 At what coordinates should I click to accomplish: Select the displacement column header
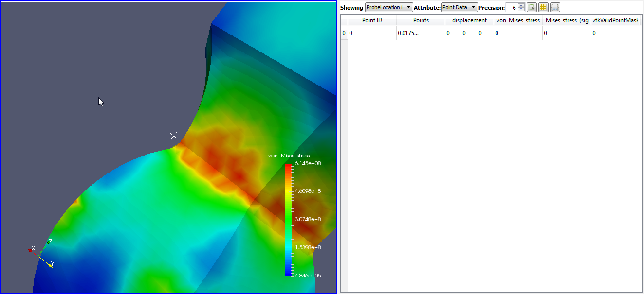[469, 20]
